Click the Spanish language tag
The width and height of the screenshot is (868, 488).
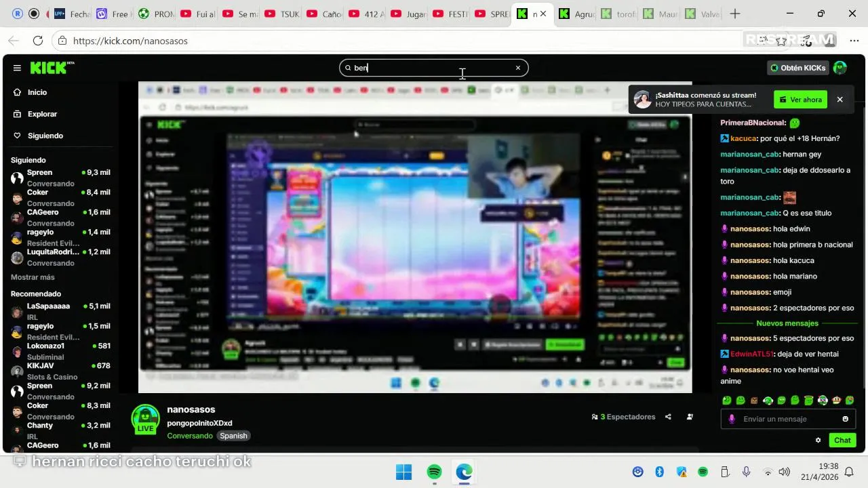click(233, 436)
